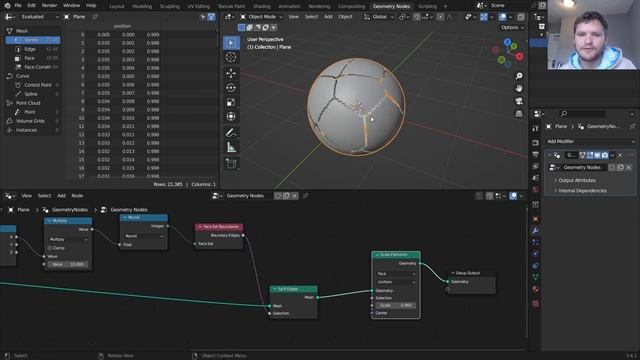Open the Add Modifier dropdown
The width and height of the screenshot is (640, 360).
tap(590, 141)
